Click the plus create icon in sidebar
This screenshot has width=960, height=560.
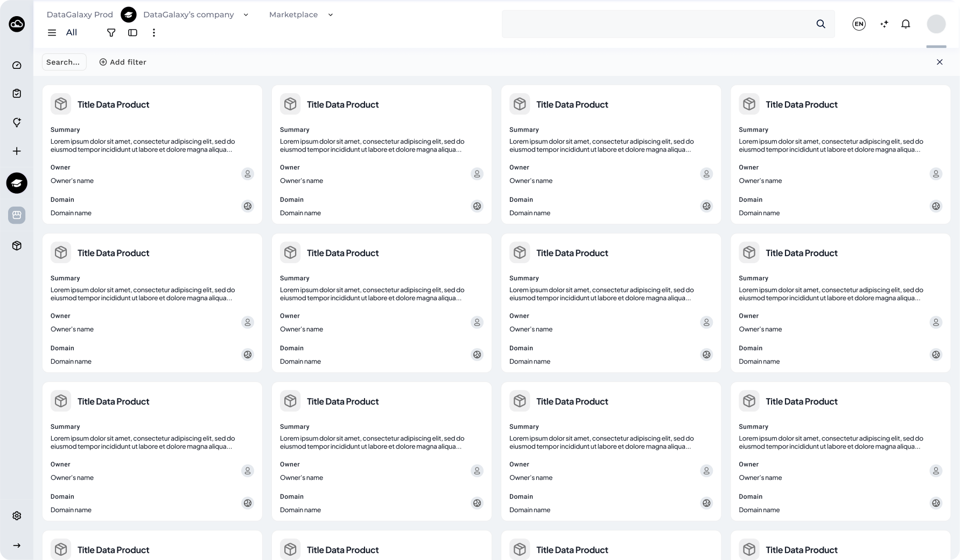[x=17, y=151]
